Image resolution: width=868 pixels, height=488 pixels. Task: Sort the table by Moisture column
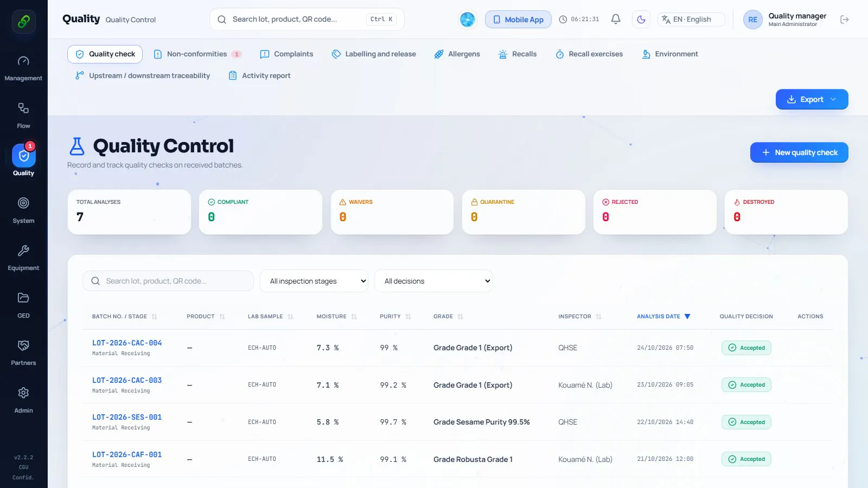coord(336,317)
